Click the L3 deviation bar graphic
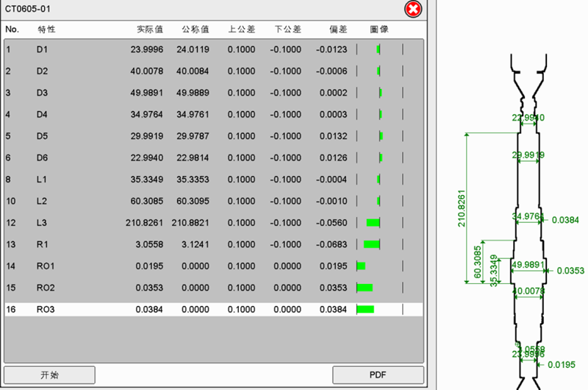 373,222
